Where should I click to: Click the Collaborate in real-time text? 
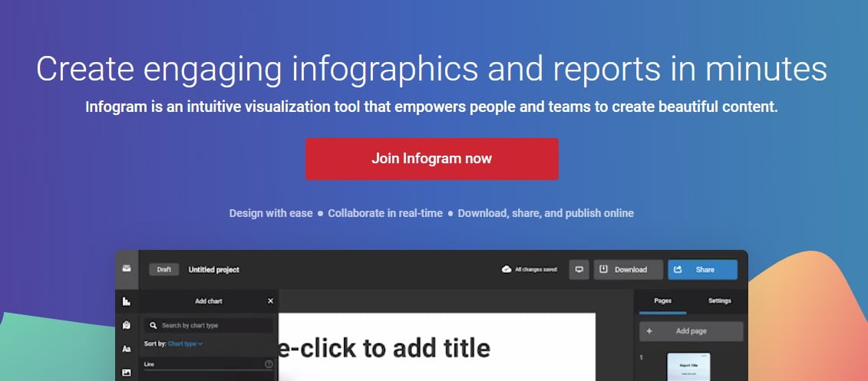pos(385,213)
